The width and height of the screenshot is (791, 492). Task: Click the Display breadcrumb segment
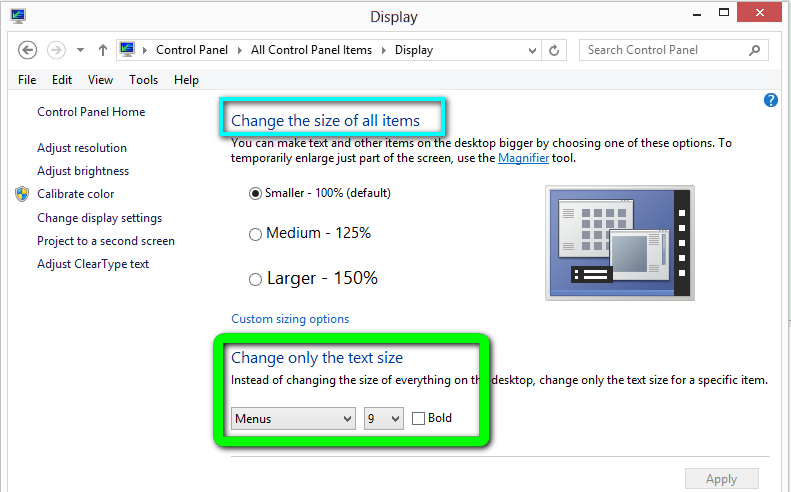click(x=414, y=50)
